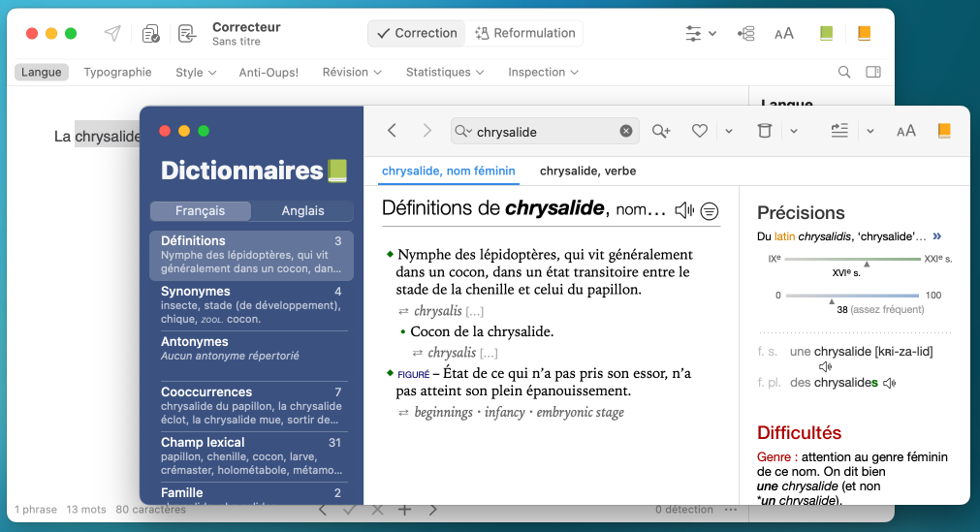Open the Inspection dropdown menu
The width and height of the screenshot is (980, 532).
coord(543,73)
